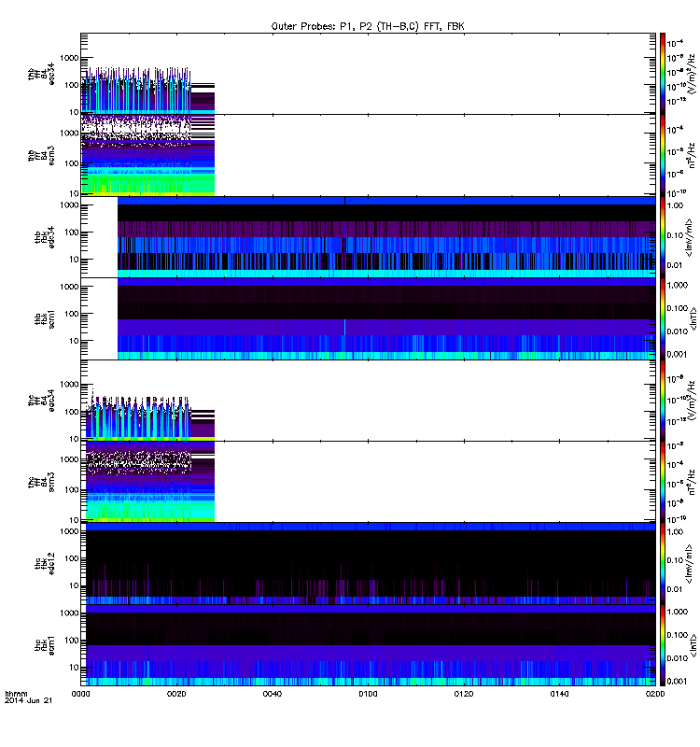Click the nT²/Hz unit label of thc scm3
The height and width of the screenshot is (747, 700).
[692, 482]
